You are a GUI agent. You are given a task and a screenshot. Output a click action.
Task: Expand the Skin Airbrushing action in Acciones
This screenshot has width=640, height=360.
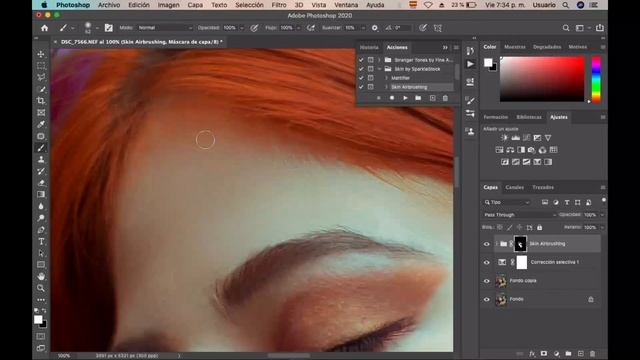tap(387, 87)
